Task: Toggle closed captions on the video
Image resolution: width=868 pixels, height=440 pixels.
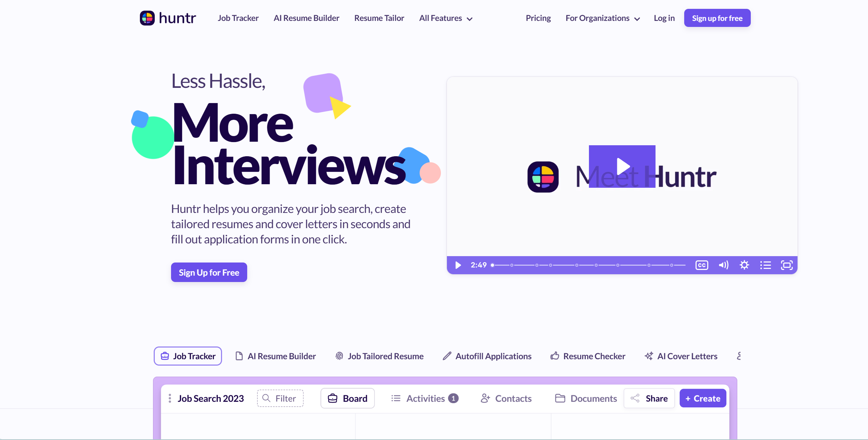Action: click(702, 265)
